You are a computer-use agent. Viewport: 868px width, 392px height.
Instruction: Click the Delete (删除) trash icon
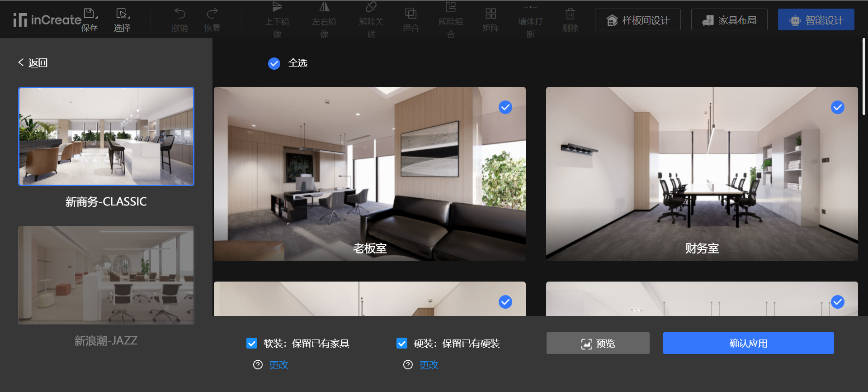coord(570,13)
